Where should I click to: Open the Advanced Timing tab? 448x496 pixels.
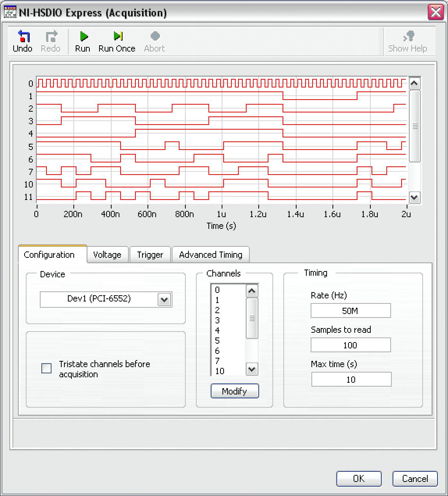tap(210, 255)
